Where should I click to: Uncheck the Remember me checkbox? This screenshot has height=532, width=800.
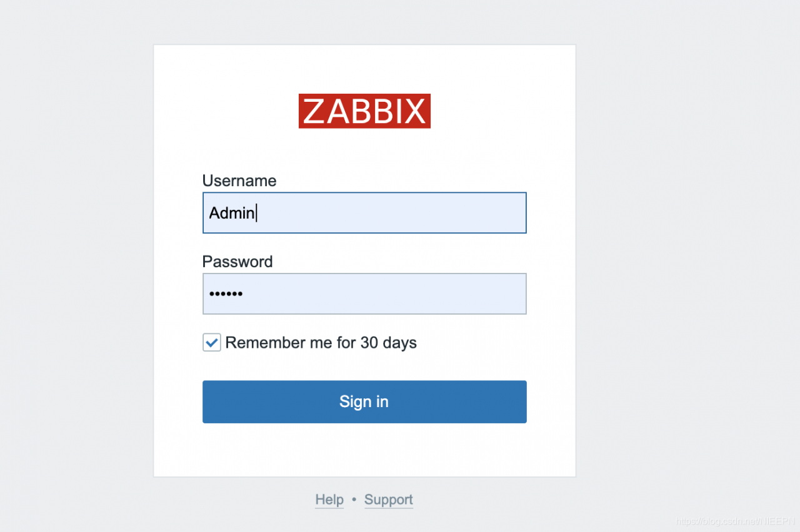click(212, 342)
